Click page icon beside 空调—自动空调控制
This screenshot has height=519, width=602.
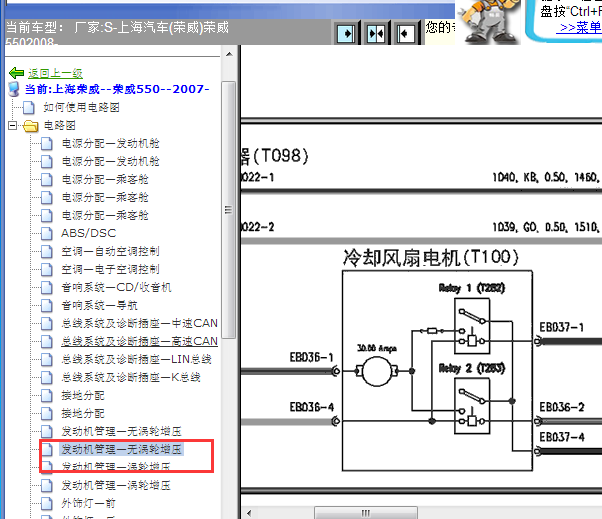[47, 251]
